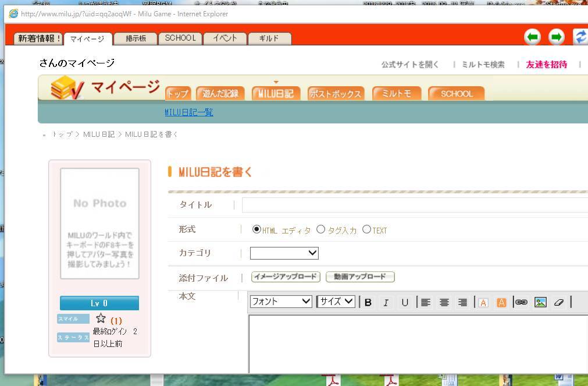
Task: Open the MILU日記一覧 link
Action: coord(188,112)
